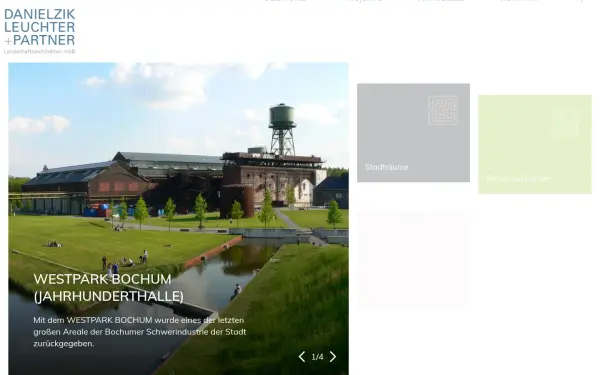Advance to the next slide with the right chevron
The width and height of the screenshot is (600, 375).
333,357
